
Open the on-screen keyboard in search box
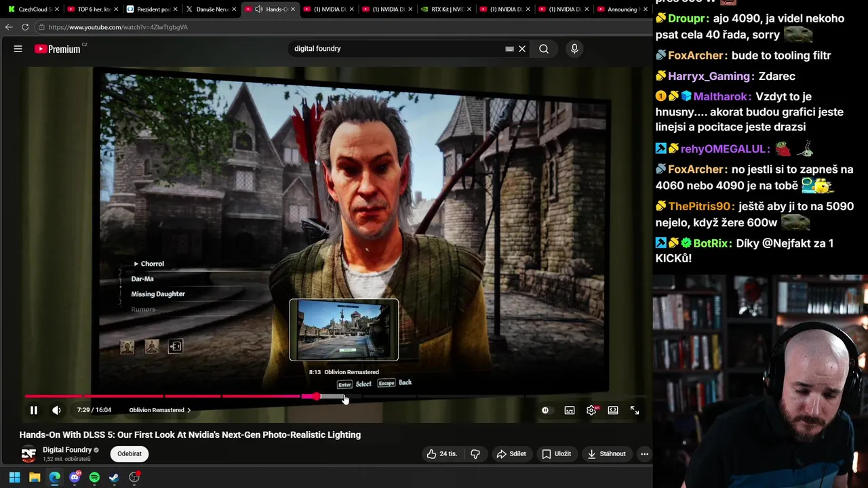coord(509,49)
